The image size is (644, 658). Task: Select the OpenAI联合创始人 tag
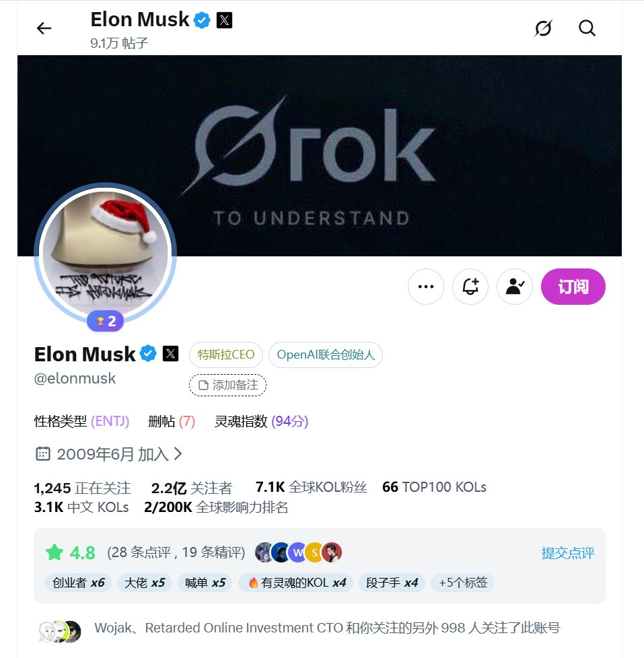tap(325, 355)
